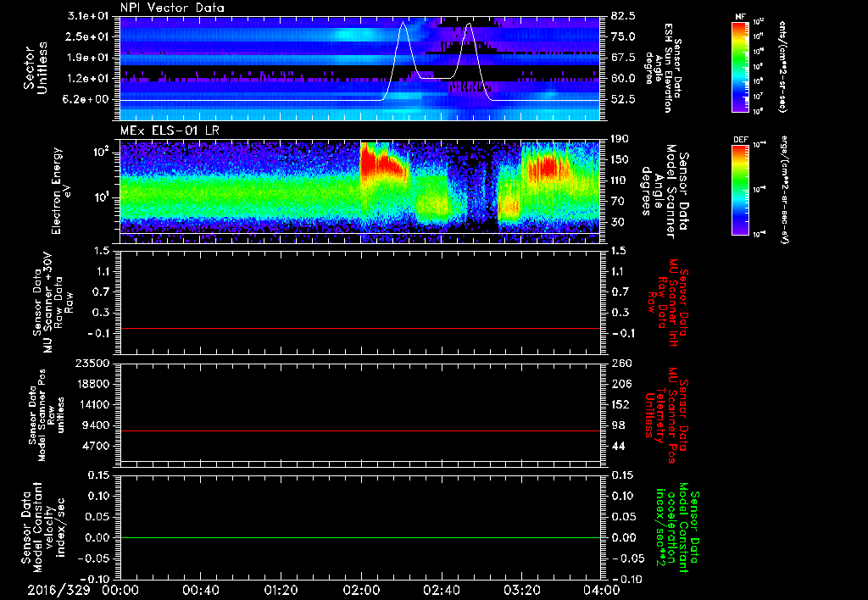The width and height of the screenshot is (868, 600).
Task: Click the '23500' scanner position tick label
Action: (x=92, y=364)
